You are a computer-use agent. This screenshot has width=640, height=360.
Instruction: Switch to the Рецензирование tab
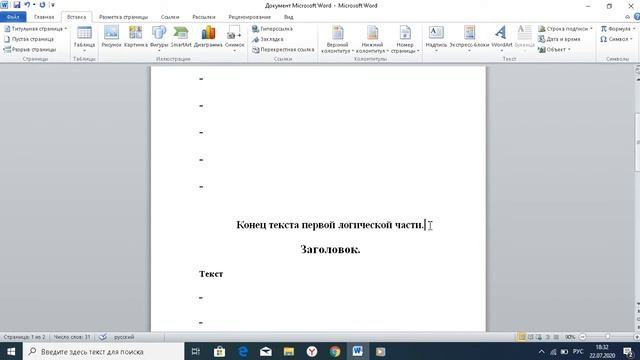tap(249, 17)
